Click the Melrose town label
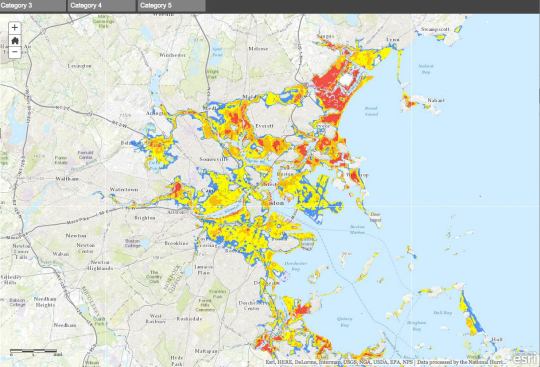 (258, 49)
